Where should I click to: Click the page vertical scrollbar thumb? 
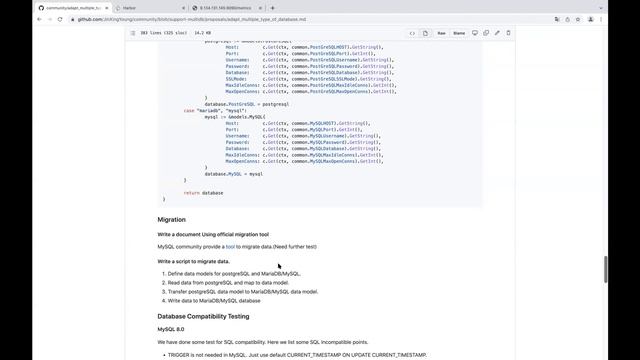point(605,269)
